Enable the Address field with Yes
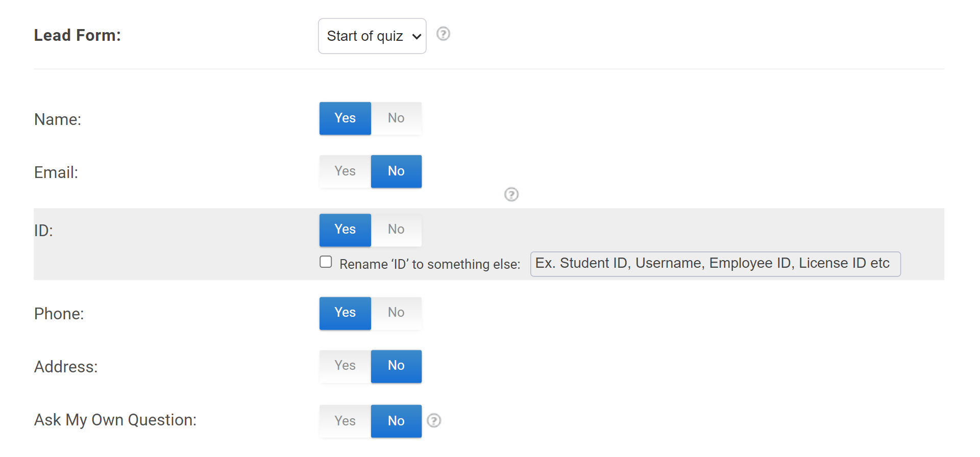The height and width of the screenshot is (457, 980). coord(345,366)
